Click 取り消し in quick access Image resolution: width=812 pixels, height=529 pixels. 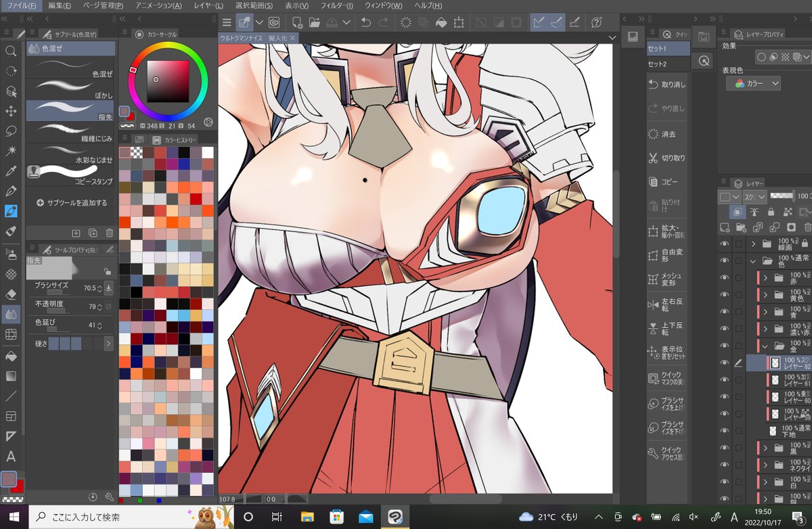pyautogui.click(x=668, y=85)
